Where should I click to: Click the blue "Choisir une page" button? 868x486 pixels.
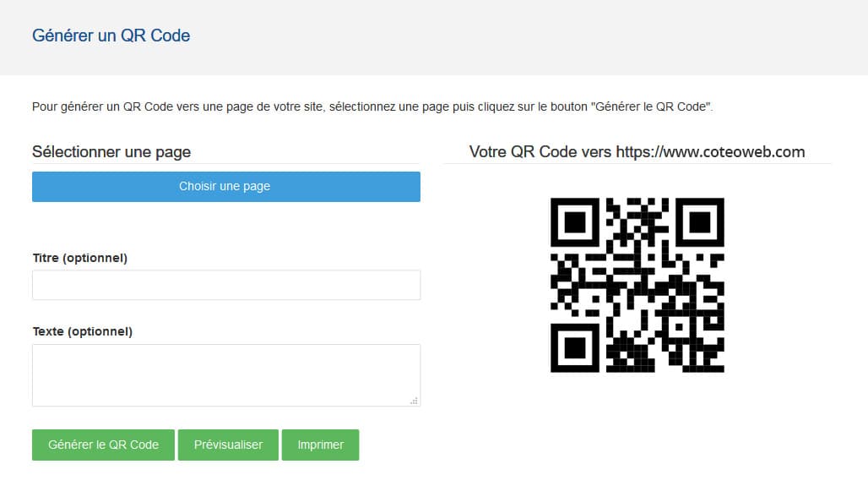[x=225, y=186]
